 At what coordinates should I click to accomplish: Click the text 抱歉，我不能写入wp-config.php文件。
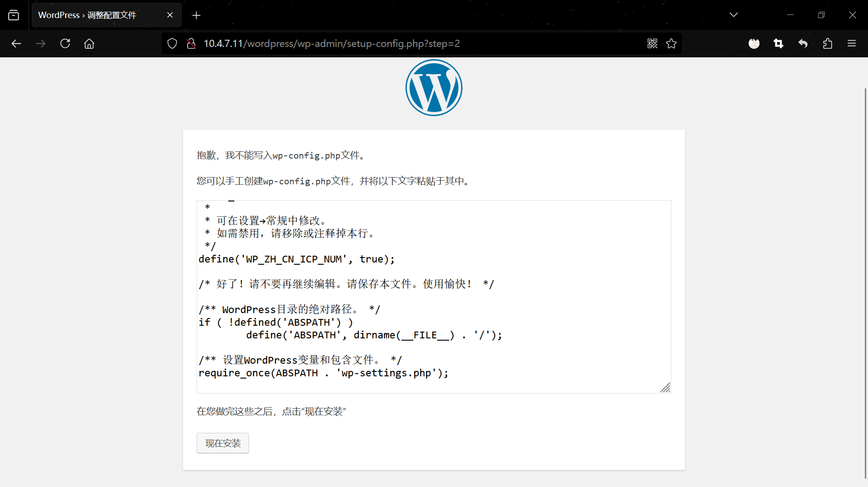(282, 155)
